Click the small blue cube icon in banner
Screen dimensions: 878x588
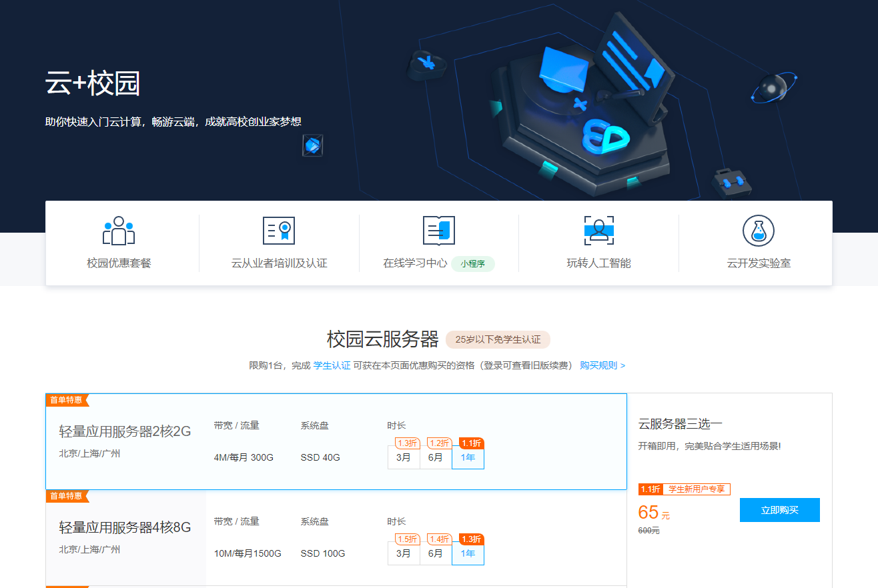(313, 145)
